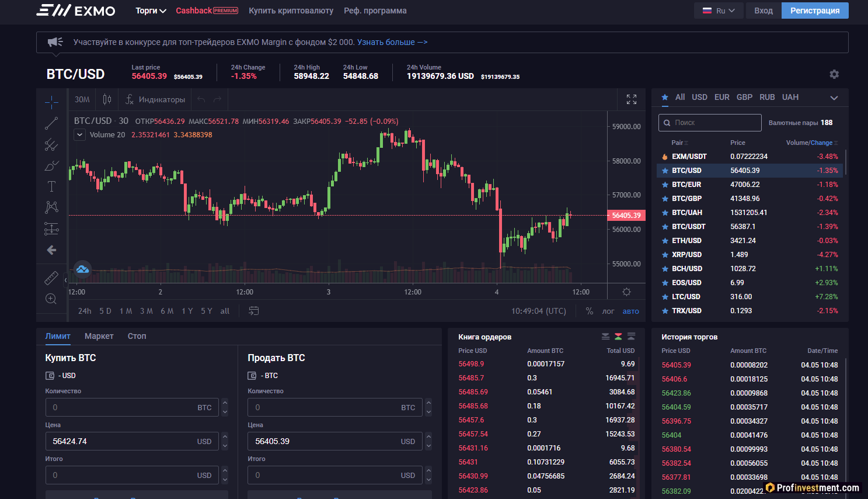Viewport: 868px width, 499px height.
Task: Click the Регистрация button
Action: pyautogui.click(x=814, y=11)
